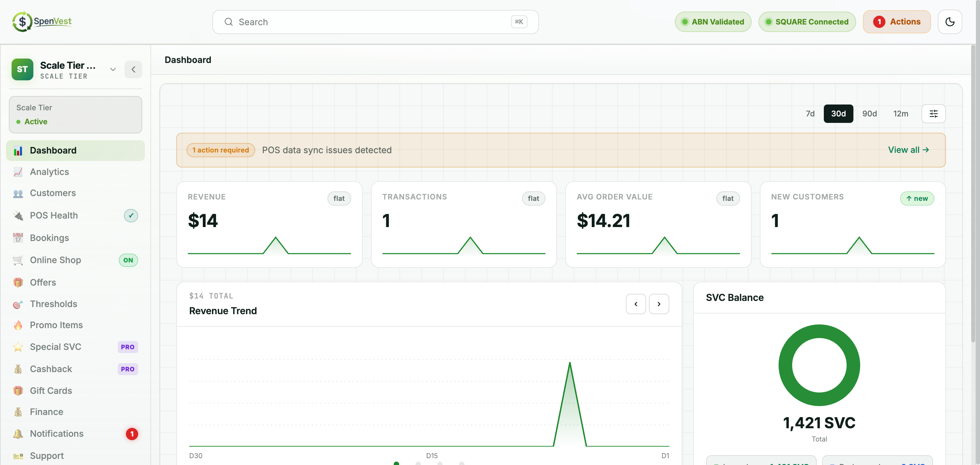Open the filter settings sliders icon

pos(933,113)
